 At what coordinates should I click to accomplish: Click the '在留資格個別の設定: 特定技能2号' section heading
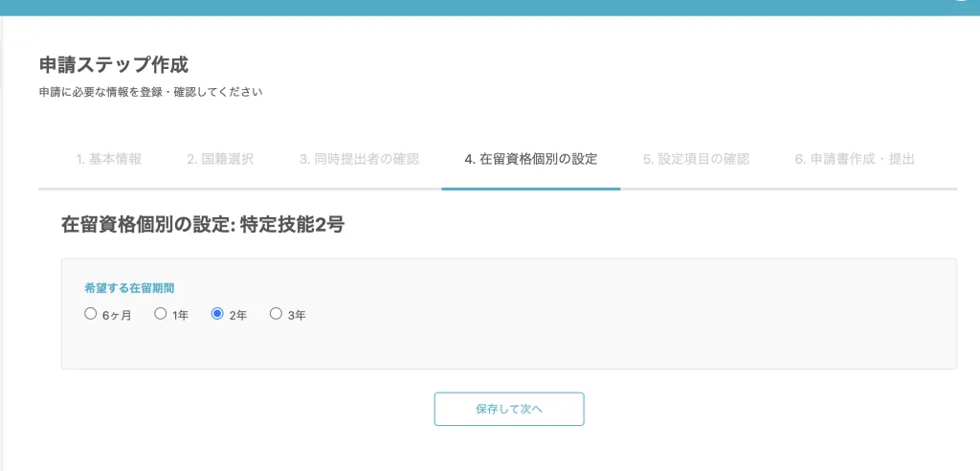(x=202, y=226)
